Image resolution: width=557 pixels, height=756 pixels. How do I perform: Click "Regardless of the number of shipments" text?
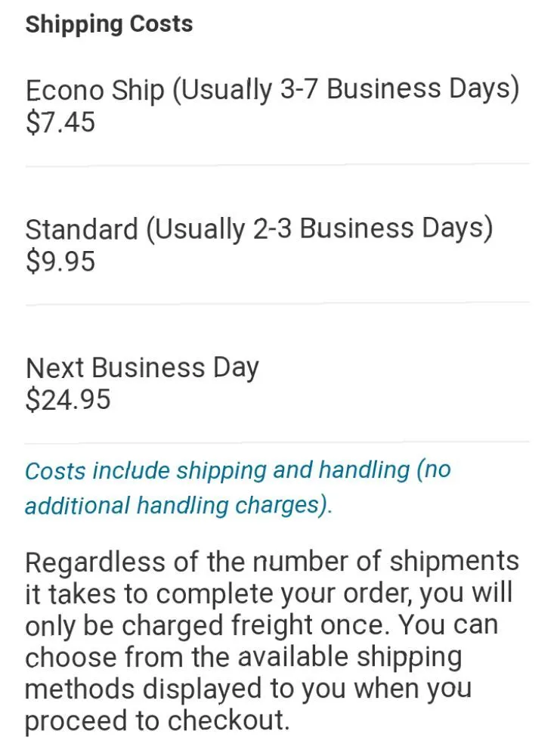click(272, 562)
